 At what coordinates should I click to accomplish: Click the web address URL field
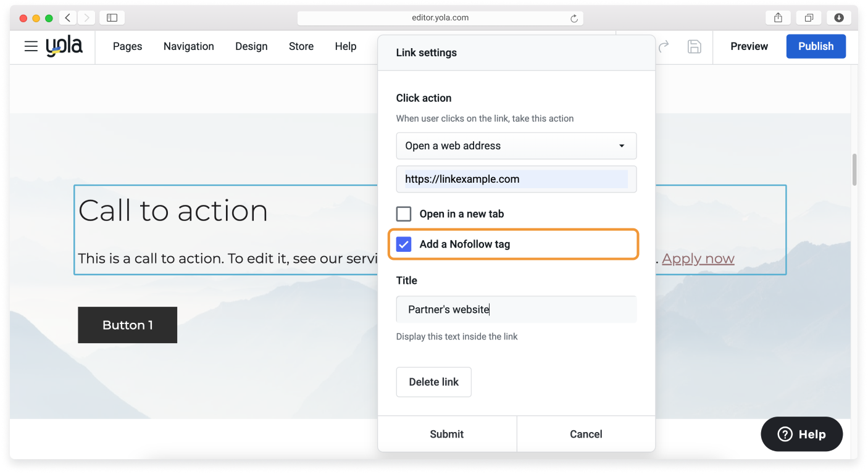[x=516, y=180]
